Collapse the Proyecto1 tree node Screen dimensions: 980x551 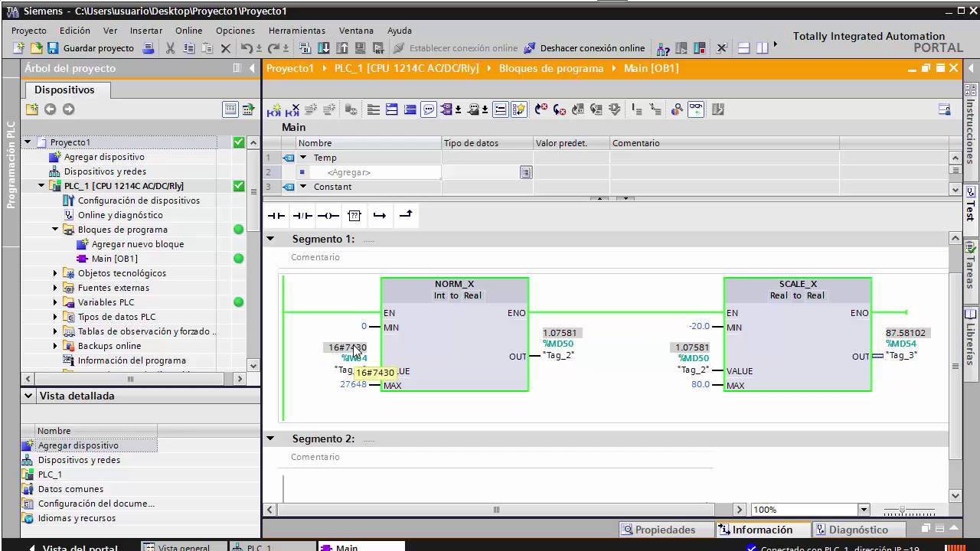[x=28, y=142]
